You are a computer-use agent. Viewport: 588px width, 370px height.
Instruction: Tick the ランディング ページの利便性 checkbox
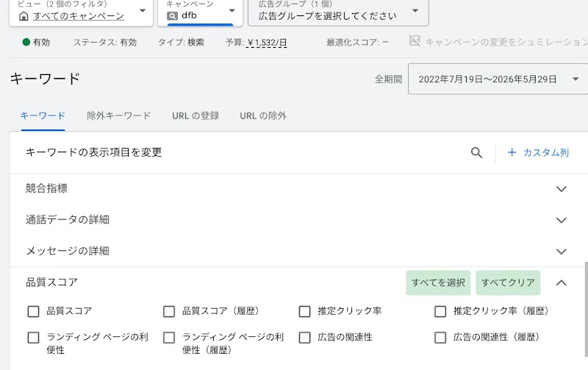[x=33, y=338]
